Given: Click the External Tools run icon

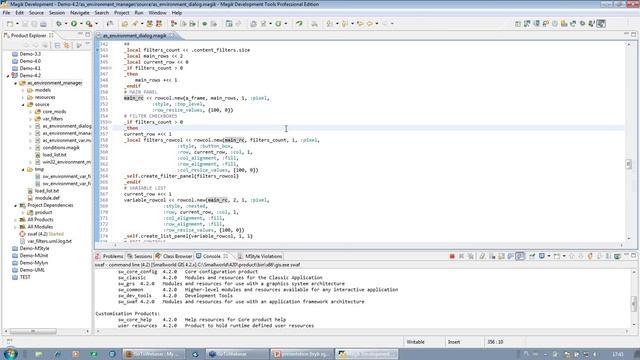Looking at the screenshot, I should click(x=89, y=24).
